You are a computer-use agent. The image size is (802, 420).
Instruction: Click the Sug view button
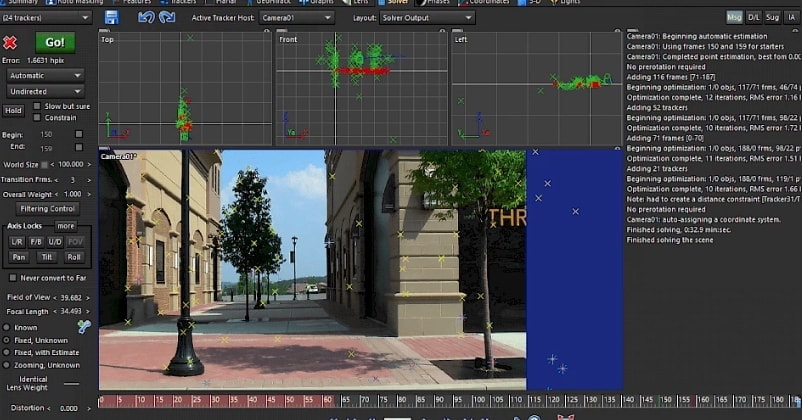click(774, 17)
